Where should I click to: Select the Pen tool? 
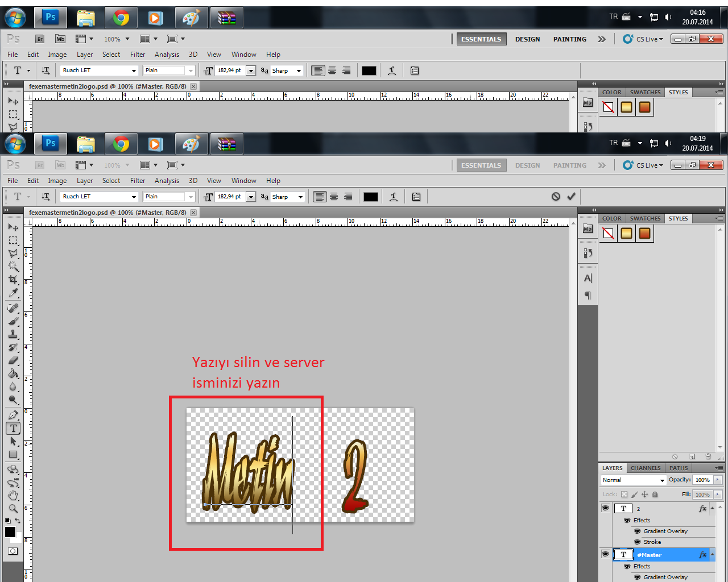(x=13, y=415)
